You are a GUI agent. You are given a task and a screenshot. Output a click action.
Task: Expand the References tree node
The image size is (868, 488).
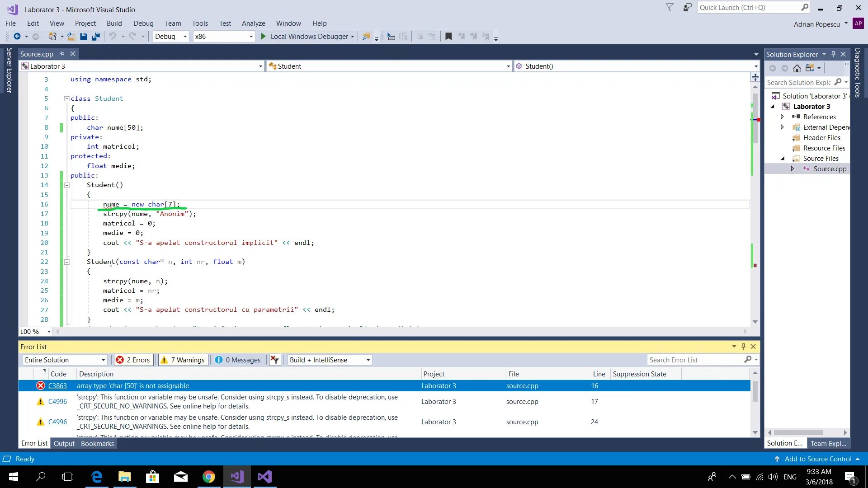(782, 117)
